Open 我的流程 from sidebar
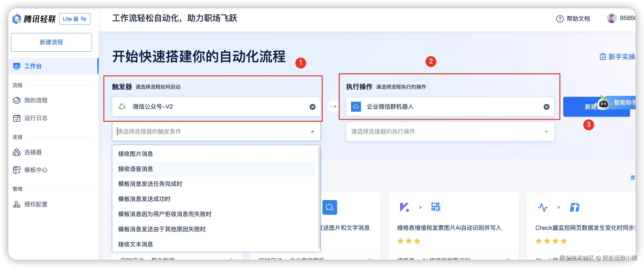The height and width of the screenshot is (268, 644). coord(36,100)
